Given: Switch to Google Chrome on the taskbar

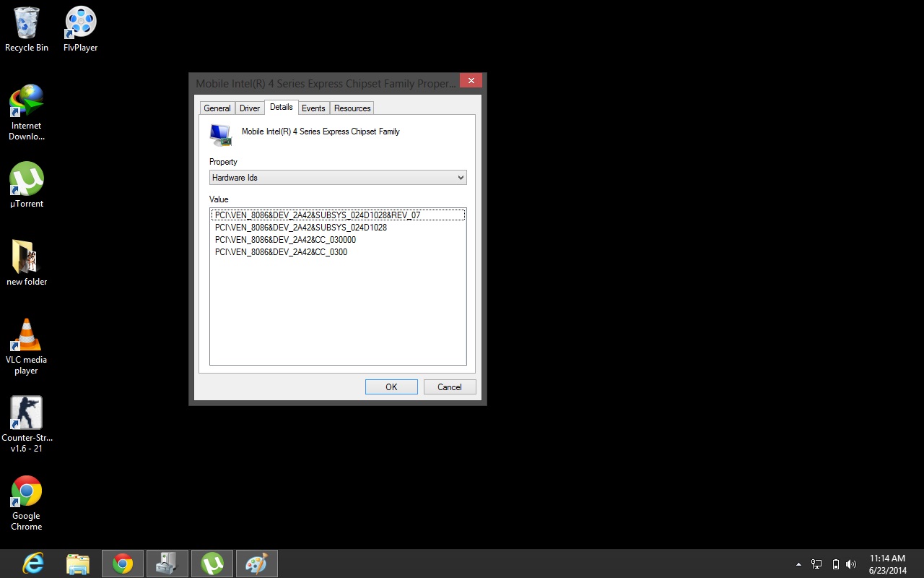Looking at the screenshot, I should 123,564.
